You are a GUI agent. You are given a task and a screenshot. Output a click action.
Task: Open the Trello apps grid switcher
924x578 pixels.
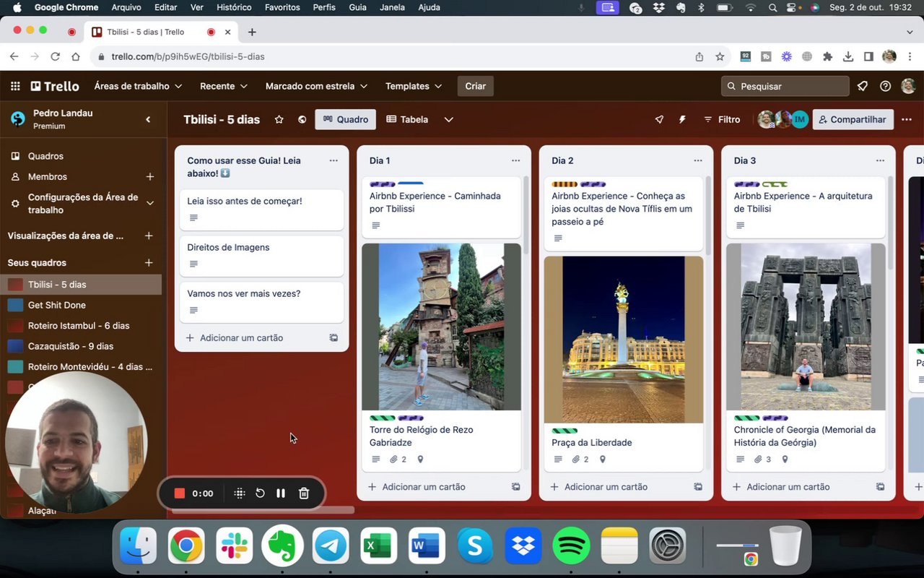[x=15, y=86]
